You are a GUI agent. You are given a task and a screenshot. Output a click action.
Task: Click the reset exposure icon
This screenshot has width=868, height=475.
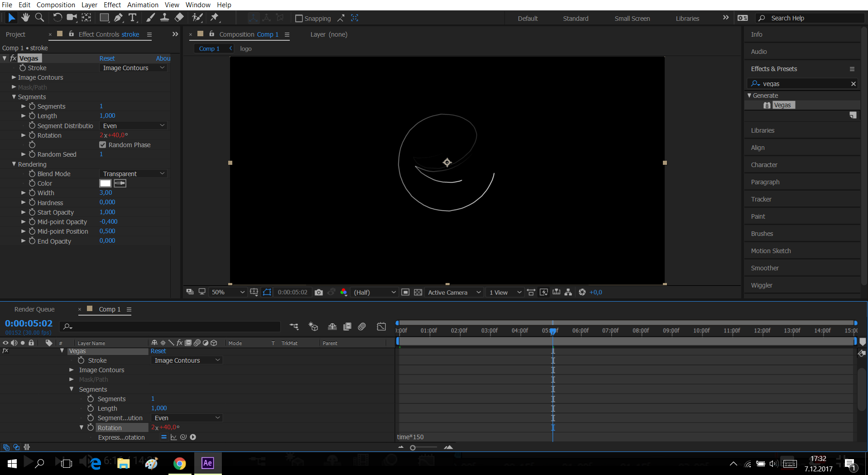(582, 293)
